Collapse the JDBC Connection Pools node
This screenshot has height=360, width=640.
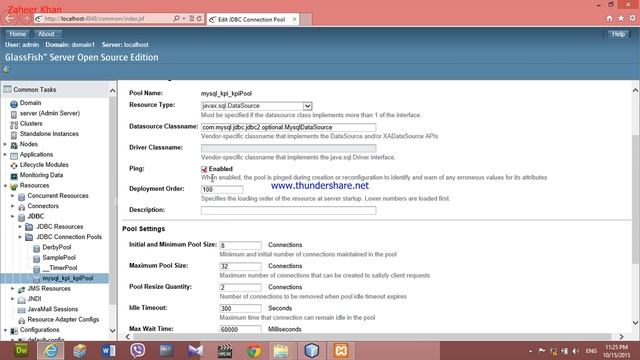click(x=20, y=237)
